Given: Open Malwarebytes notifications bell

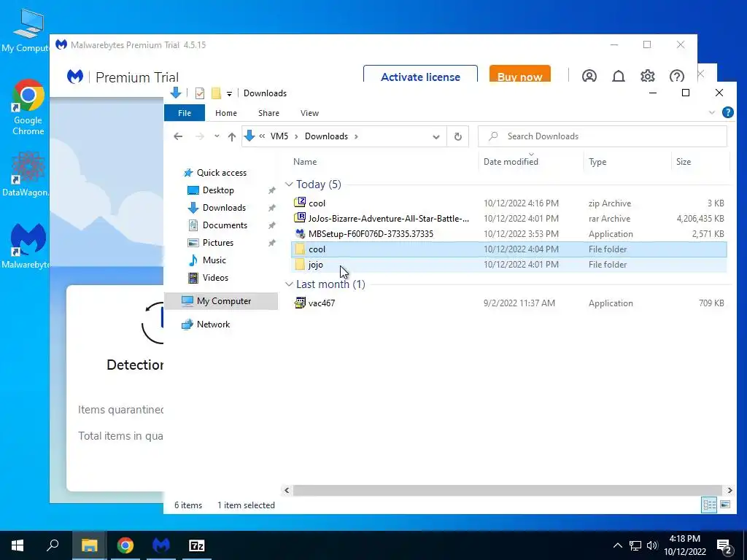Looking at the screenshot, I should point(619,76).
